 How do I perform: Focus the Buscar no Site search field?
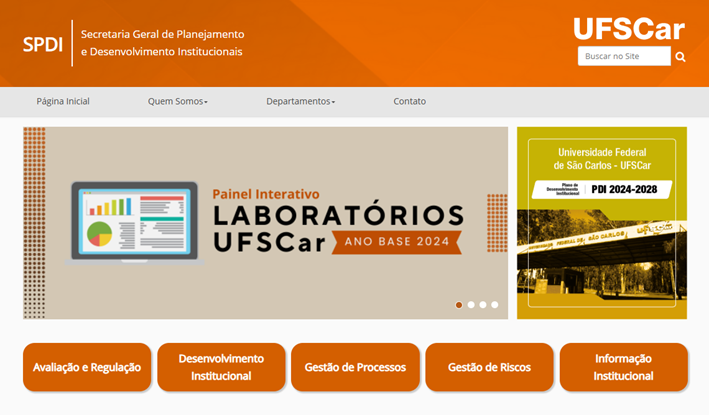pos(624,56)
